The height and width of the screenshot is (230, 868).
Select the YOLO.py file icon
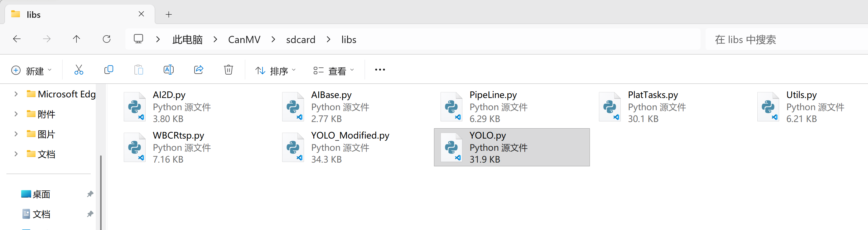click(451, 147)
